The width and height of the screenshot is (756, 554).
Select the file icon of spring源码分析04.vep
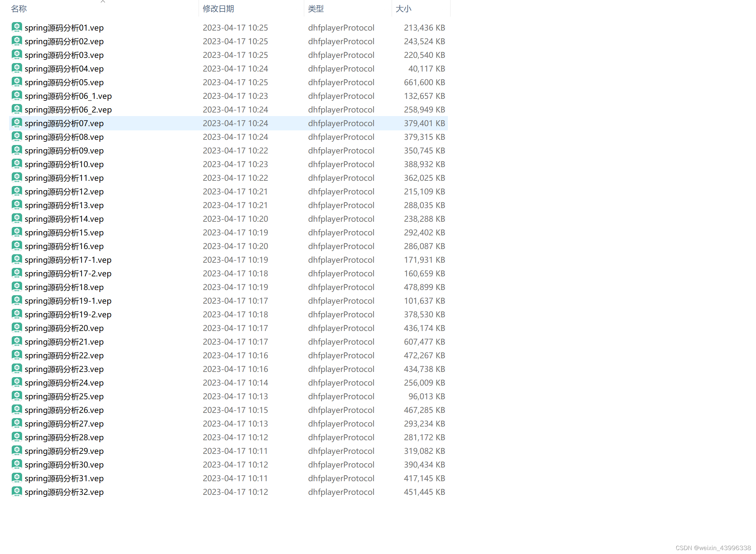click(17, 68)
